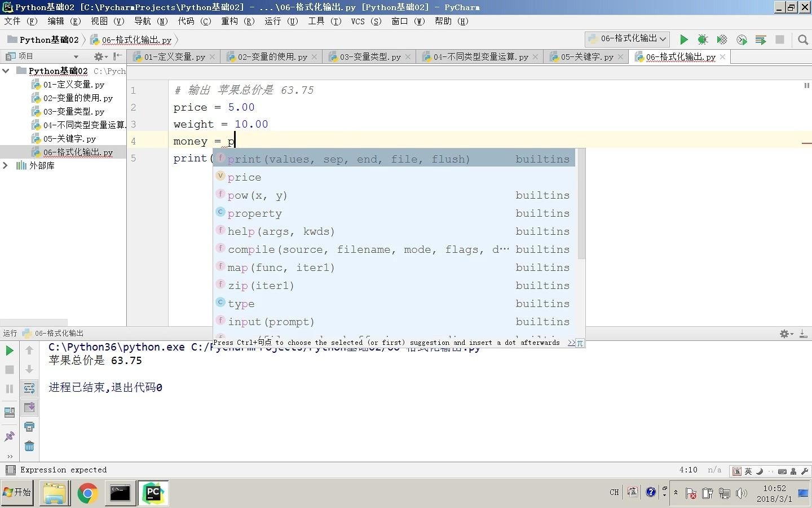The width and height of the screenshot is (812, 508).
Task: Run the program with the toolbar green arrow
Action: [683, 40]
